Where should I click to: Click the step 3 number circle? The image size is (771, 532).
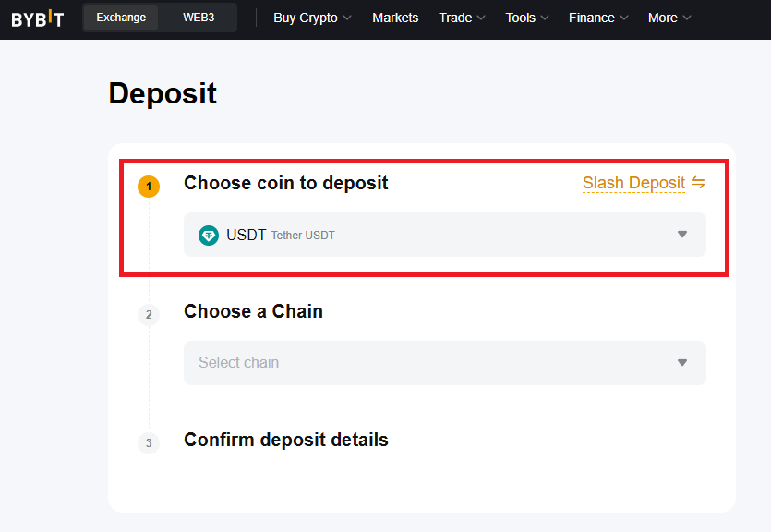click(149, 443)
